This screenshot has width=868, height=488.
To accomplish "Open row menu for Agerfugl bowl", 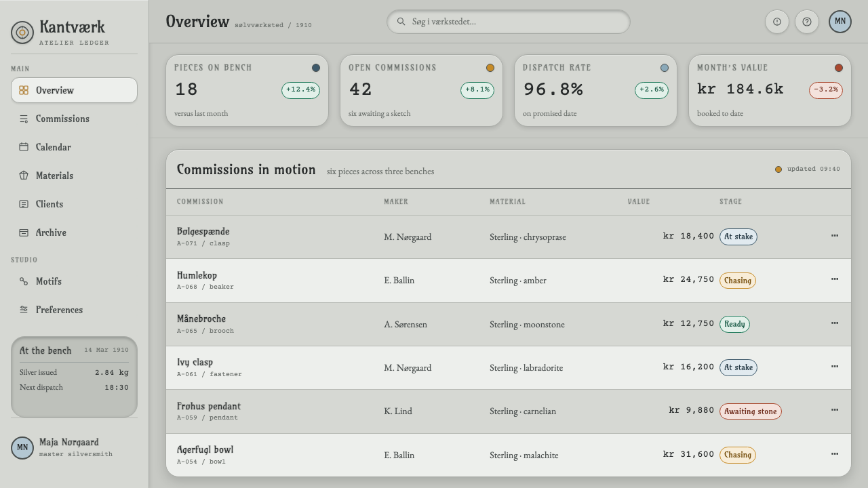I will [835, 454].
